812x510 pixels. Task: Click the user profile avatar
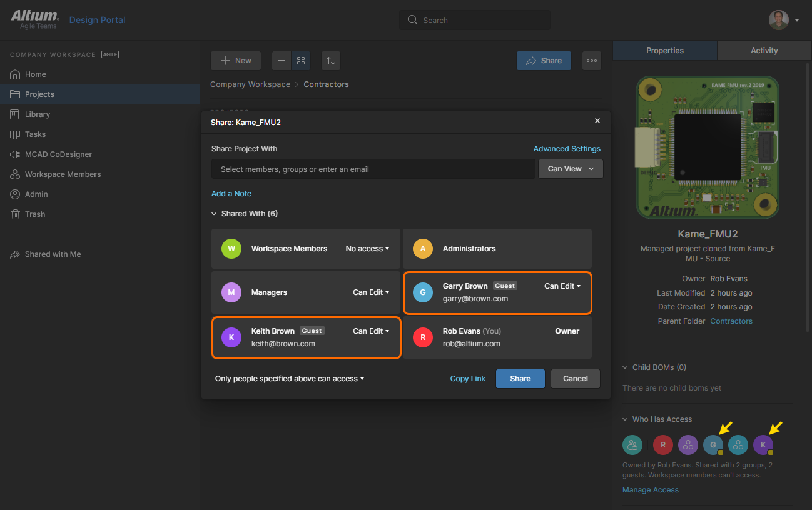pos(778,20)
